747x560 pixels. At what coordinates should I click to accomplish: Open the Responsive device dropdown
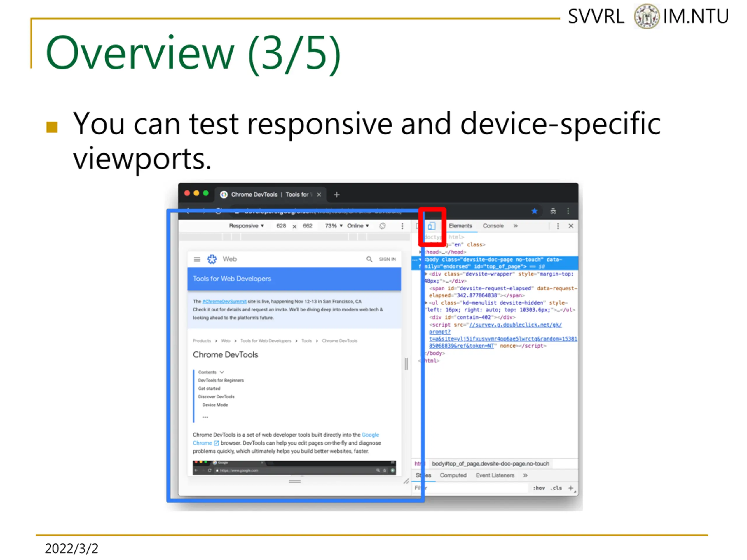(x=246, y=226)
